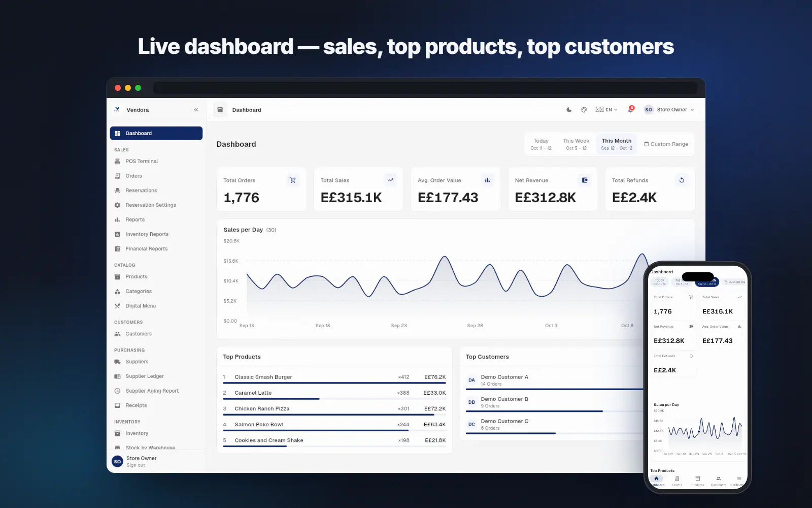Image resolution: width=812 pixels, height=508 pixels.
Task: Select the This Month range tab
Action: [x=617, y=144]
